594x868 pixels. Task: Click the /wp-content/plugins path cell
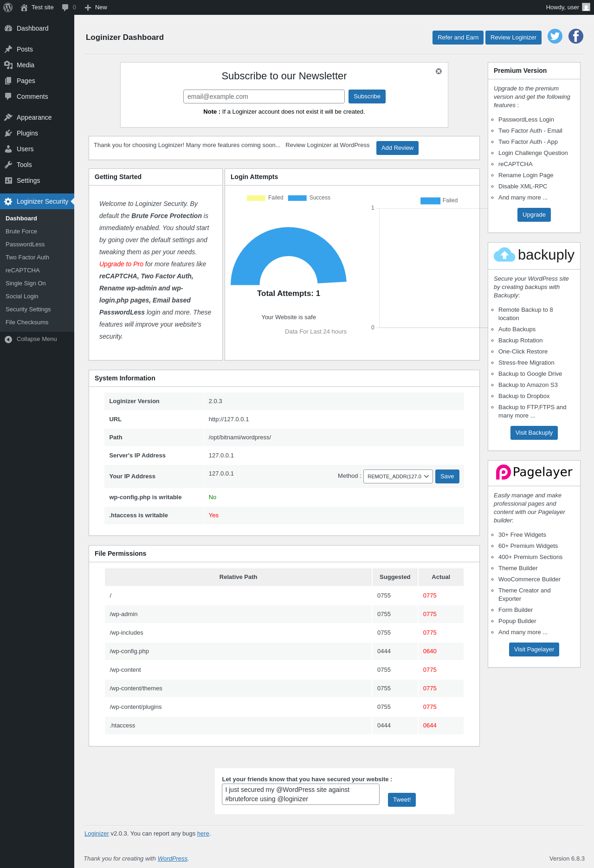click(239, 707)
